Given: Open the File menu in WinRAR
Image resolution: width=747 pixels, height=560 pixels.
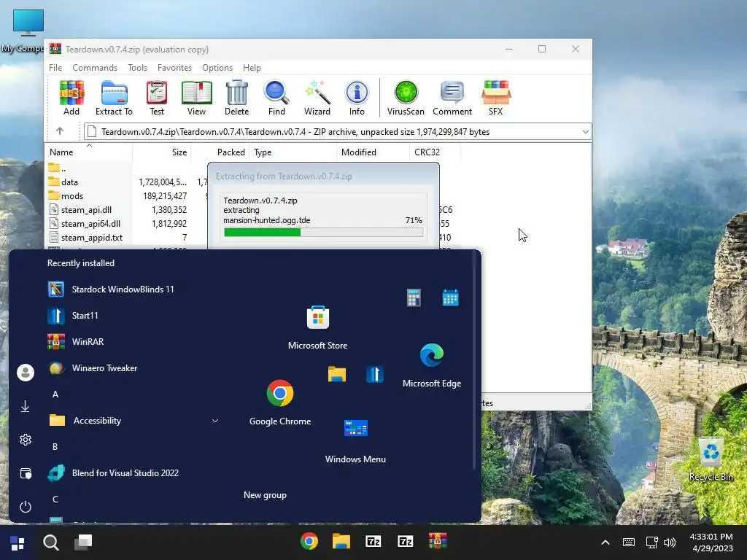Looking at the screenshot, I should pos(55,68).
